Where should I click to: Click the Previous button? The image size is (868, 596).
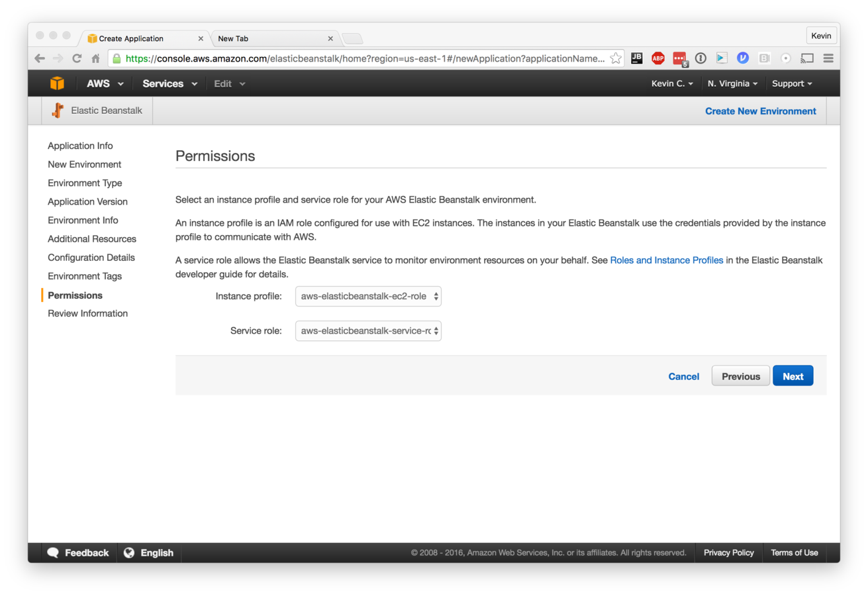(x=741, y=375)
